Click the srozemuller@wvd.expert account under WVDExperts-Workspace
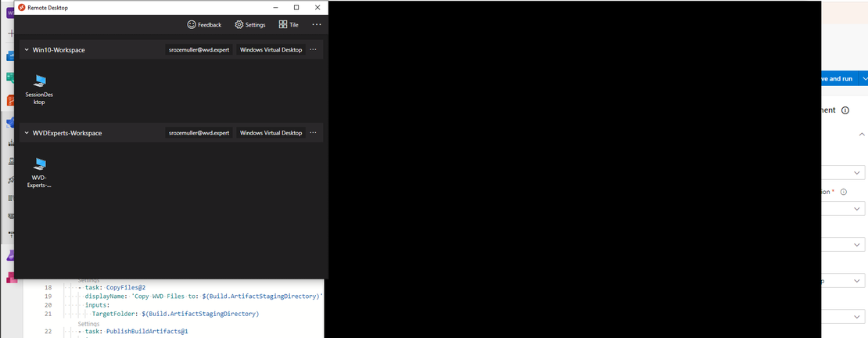Screen dimensions: 868x338 coord(199,133)
